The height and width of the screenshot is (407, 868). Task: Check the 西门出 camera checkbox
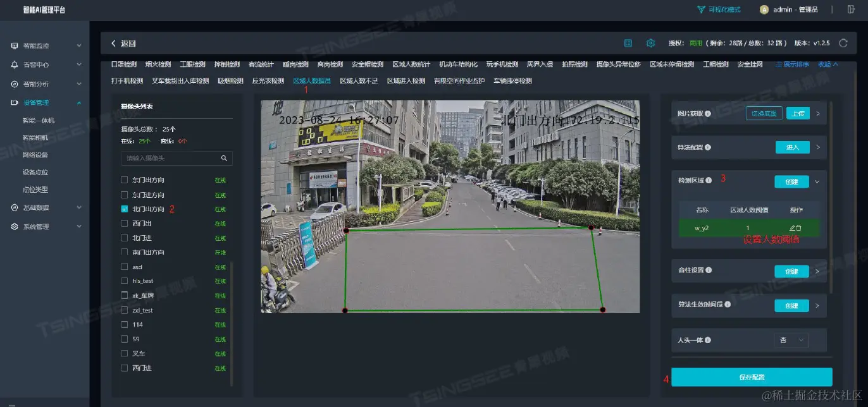125,224
